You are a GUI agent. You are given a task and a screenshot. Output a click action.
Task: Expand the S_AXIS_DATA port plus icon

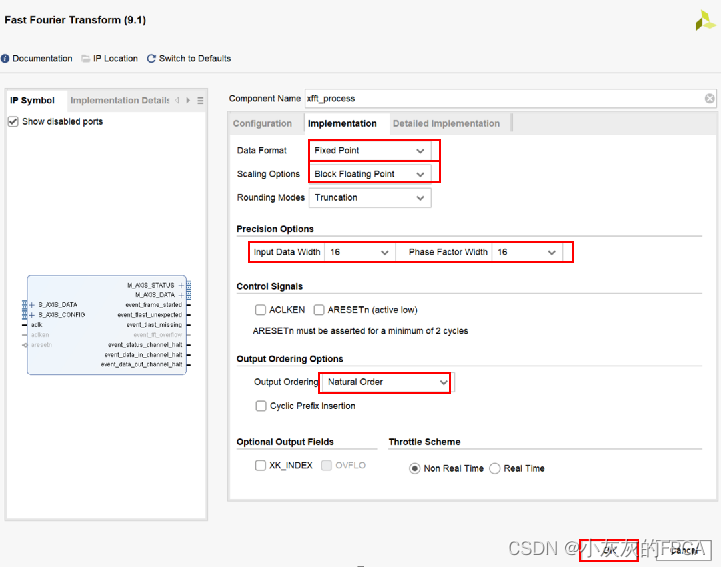coord(32,305)
